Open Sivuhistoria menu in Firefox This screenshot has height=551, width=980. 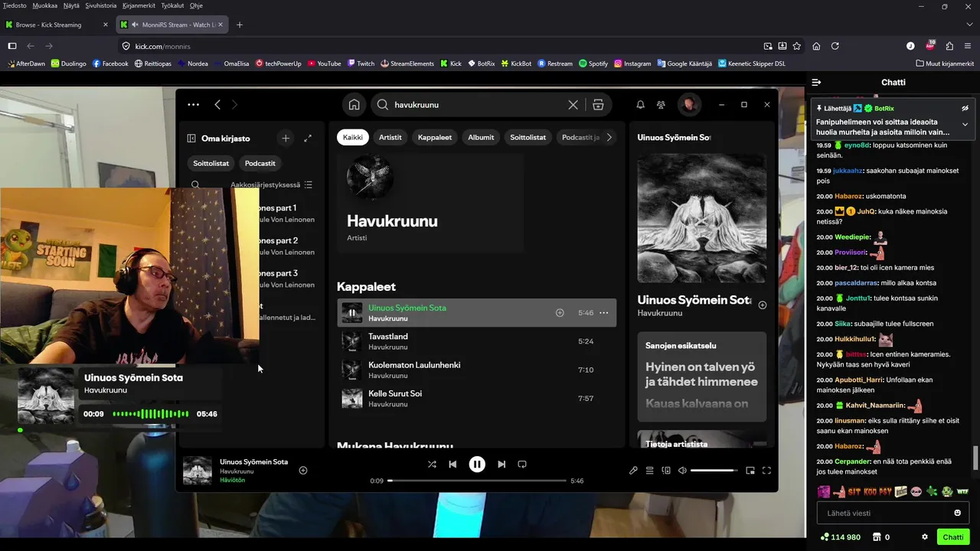101,5
